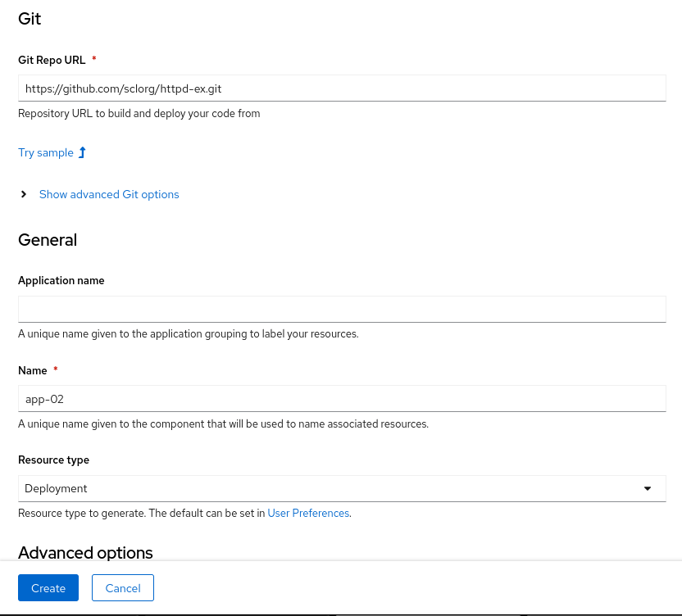Viewport: 682px width, 616px height.
Task: Open the Resource type Deployment dropdown
Action: (x=342, y=489)
